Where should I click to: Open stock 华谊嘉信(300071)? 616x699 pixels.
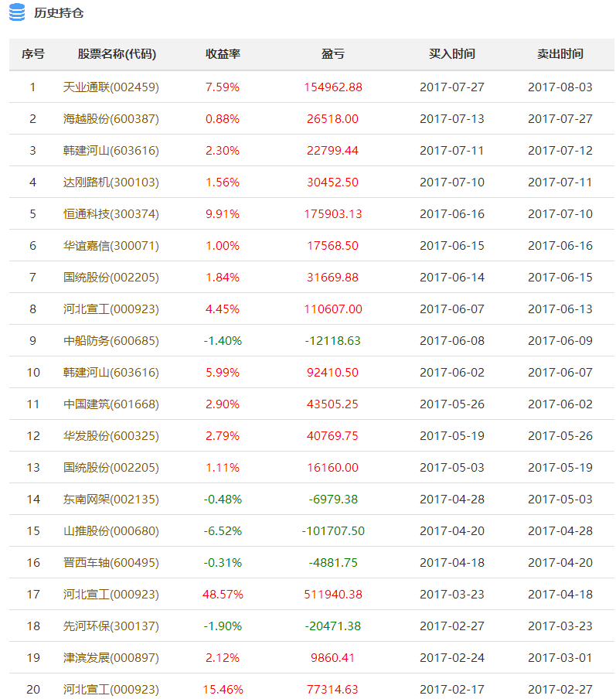coord(111,245)
